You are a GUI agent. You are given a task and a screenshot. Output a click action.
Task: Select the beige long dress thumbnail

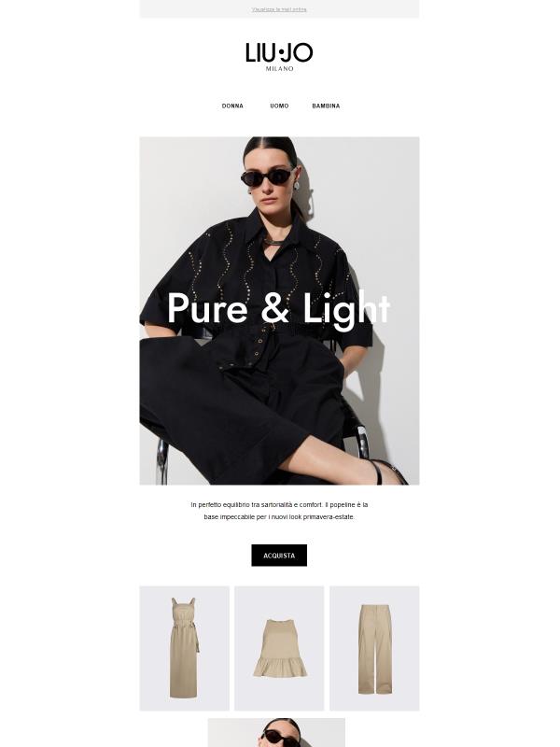[184, 648]
